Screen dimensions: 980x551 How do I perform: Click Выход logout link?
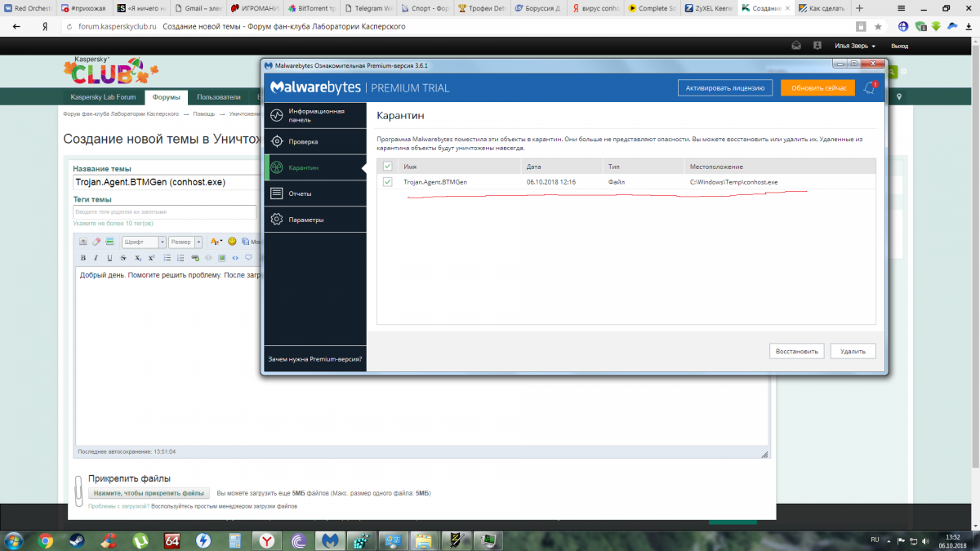(x=899, y=47)
